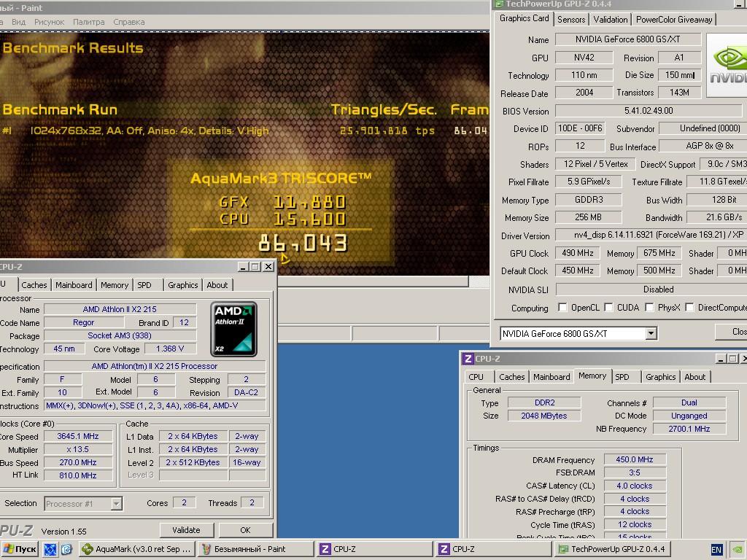Open the Caches tab in the CPU-Z processor window
The width and height of the screenshot is (747, 560).
click(x=34, y=285)
